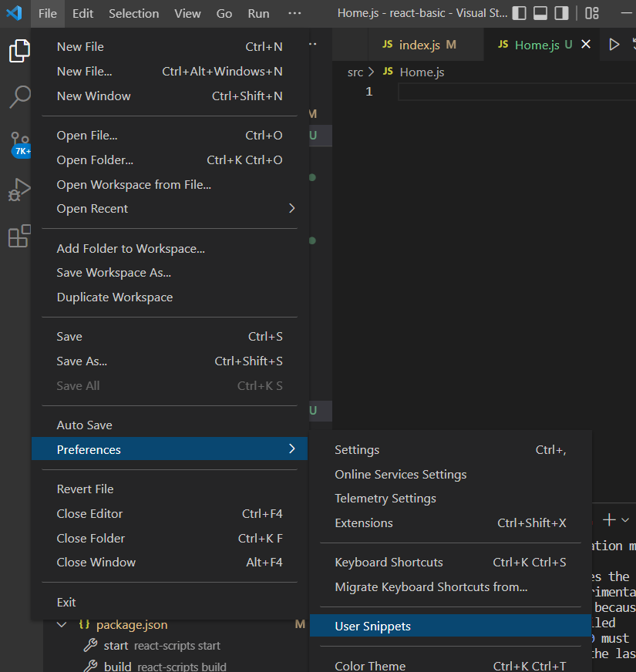Open the Source Control view
This screenshot has width=636, height=672.
coord(19,145)
